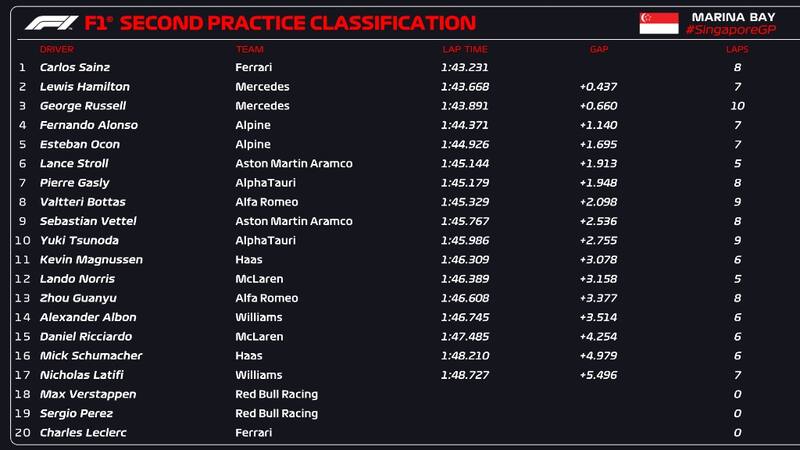The height and width of the screenshot is (450, 800).
Task: Click the GAP column header
Action: (599, 49)
